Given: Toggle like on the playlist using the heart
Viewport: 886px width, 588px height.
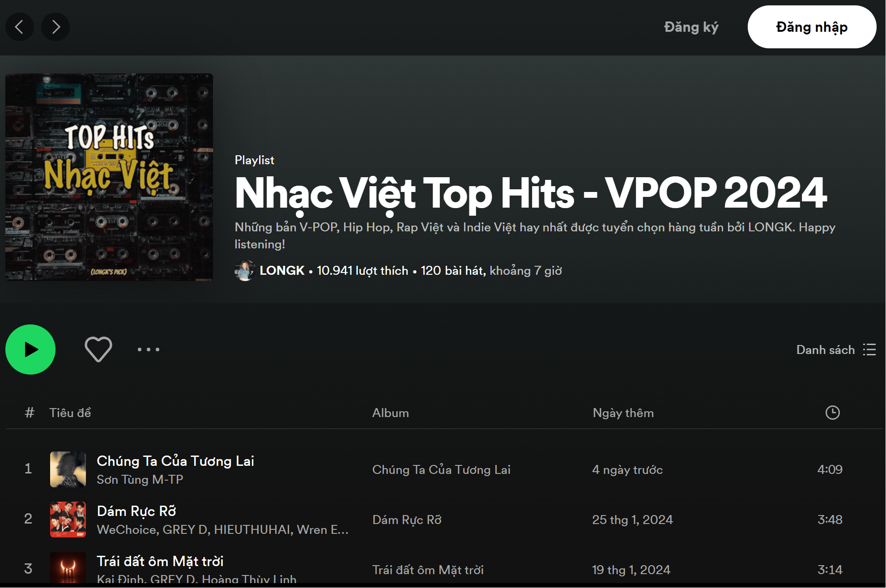Looking at the screenshot, I should click(x=98, y=349).
